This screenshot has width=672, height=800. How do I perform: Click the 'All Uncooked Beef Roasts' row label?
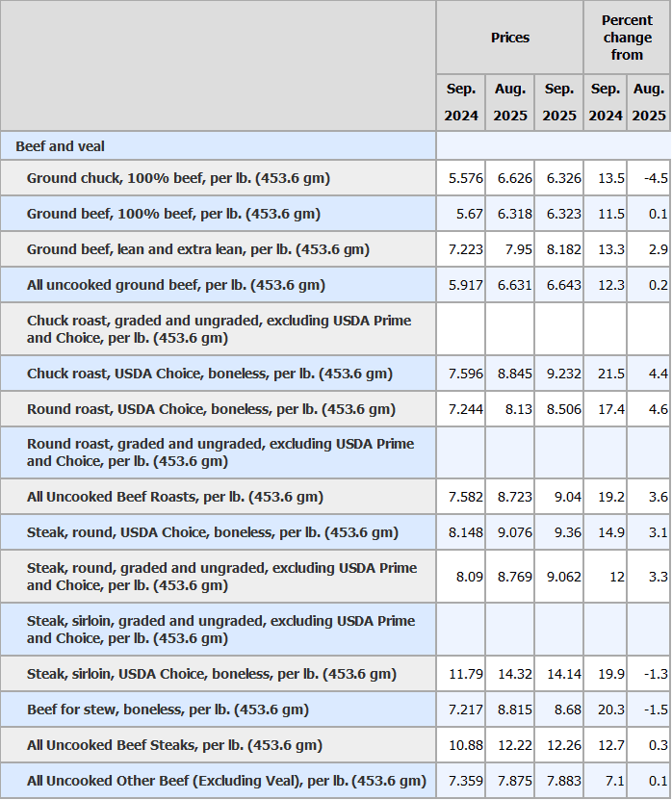[175, 497]
